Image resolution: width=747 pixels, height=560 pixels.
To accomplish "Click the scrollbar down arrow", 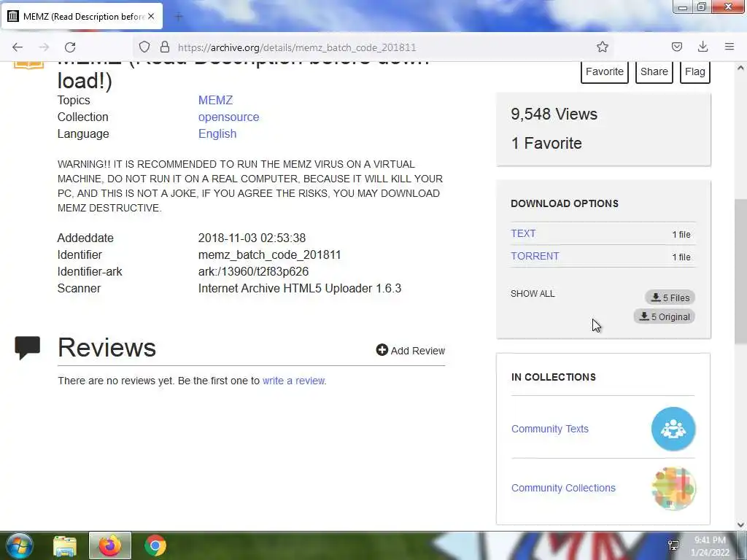I will click(741, 525).
